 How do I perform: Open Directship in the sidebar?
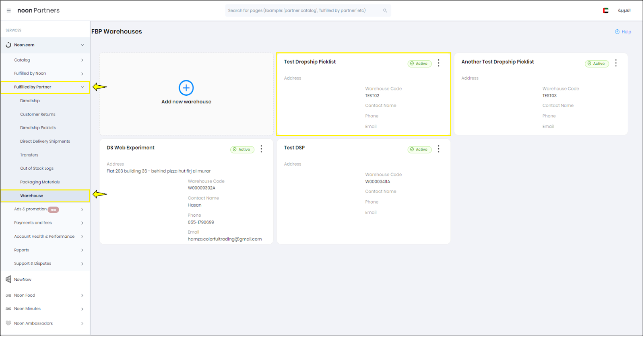[x=30, y=101]
